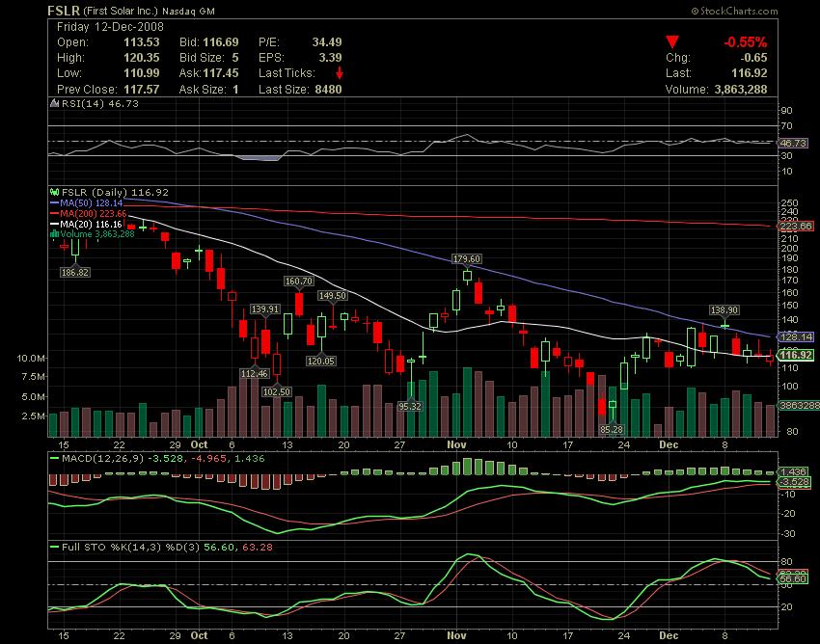Image resolution: width=820 pixels, height=644 pixels.
Task: Click the 179.60 peak price label
Action: pos(467,259)
